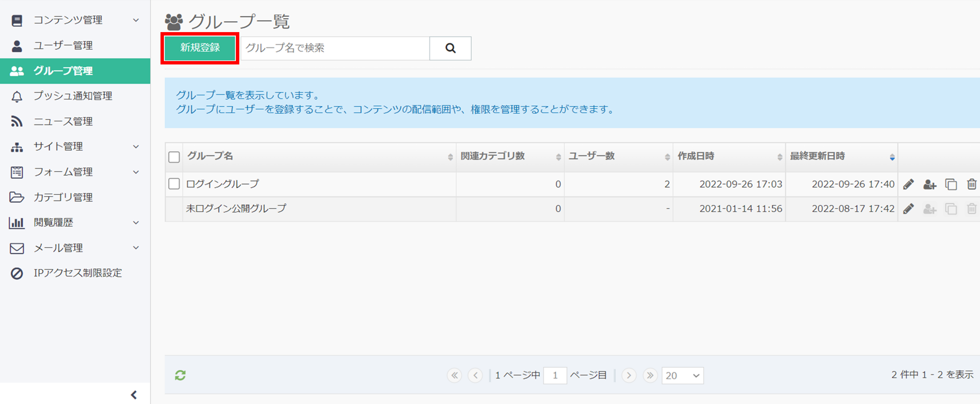Sort by 作成日時 column header
Screen dimensions: 980x404
point(729,157)
